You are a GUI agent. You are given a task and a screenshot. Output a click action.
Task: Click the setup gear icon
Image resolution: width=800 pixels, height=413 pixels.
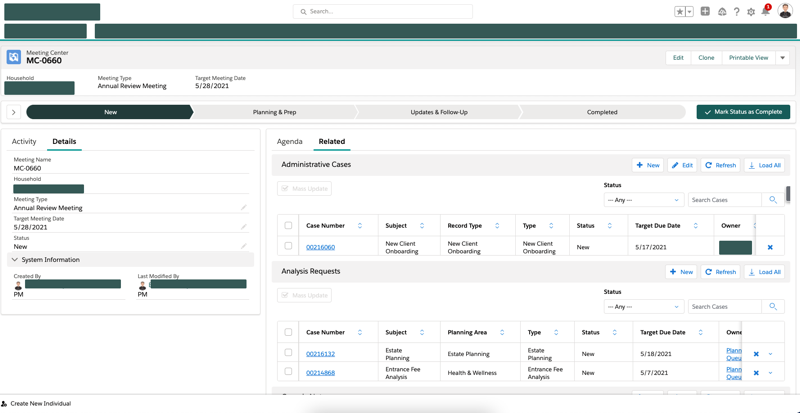coord(751,12)
